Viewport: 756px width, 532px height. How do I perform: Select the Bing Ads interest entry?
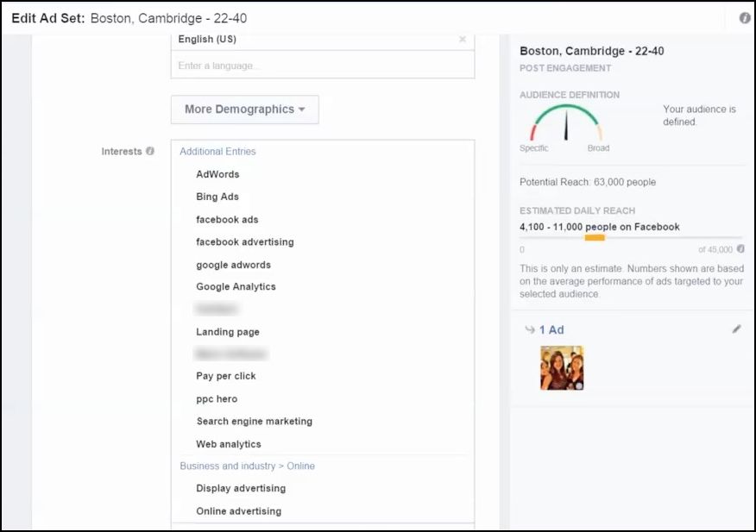pyautogui.click(x=217, y=197)
